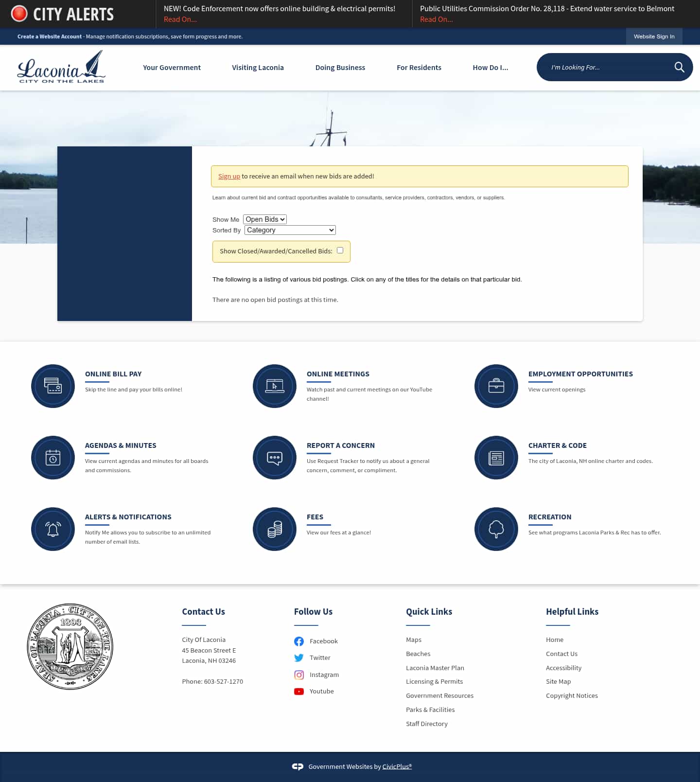This screenshot has width=700, height=782.
Task: Open the Report a Concern heading link
Action: 341,445
